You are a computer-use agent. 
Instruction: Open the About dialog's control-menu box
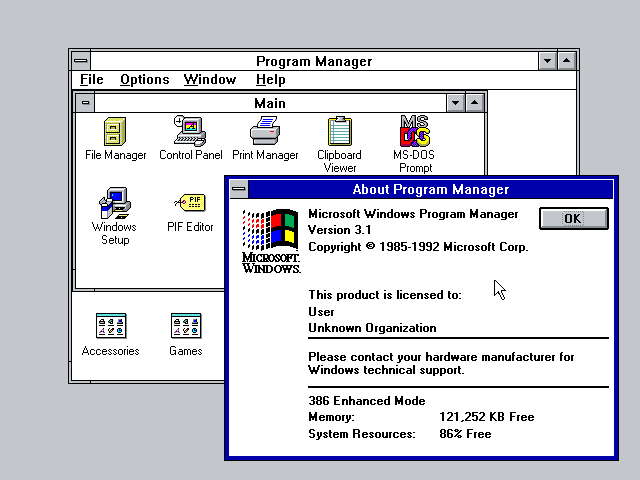[239, 189]
